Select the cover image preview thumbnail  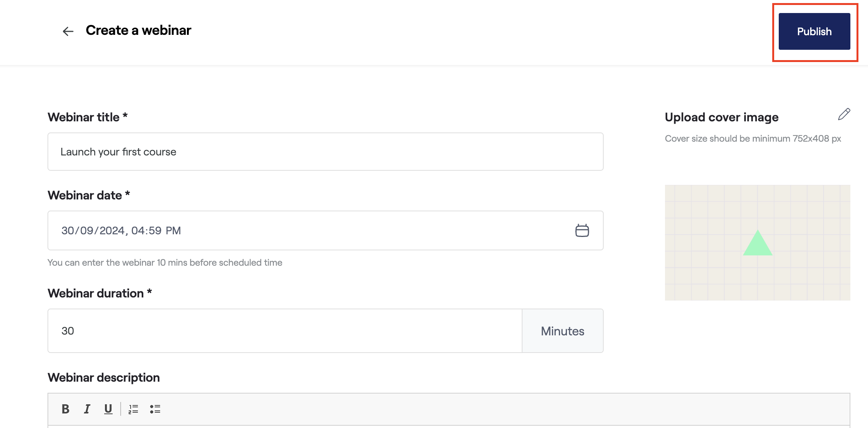click(757, 243)
